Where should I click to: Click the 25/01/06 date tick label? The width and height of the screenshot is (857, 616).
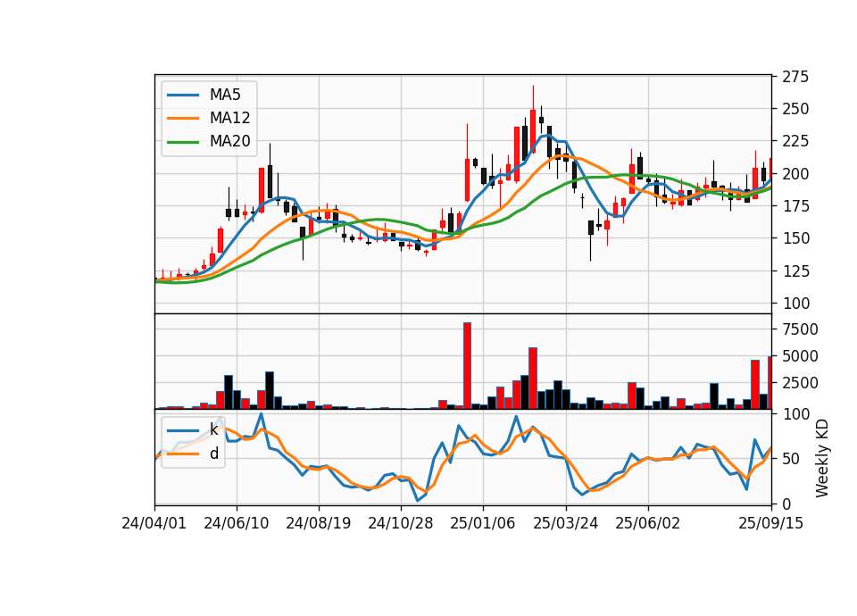click(x=483, y=523)
